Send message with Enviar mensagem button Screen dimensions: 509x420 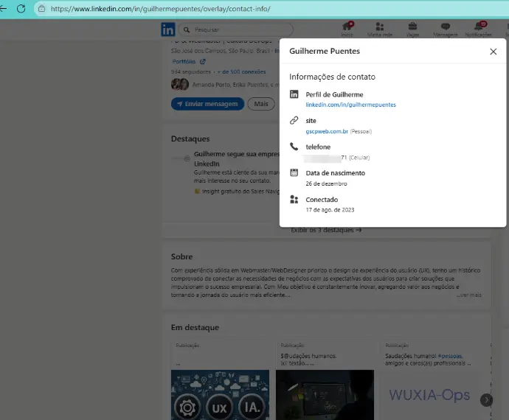pyautogui.click(x=207, y=104)
